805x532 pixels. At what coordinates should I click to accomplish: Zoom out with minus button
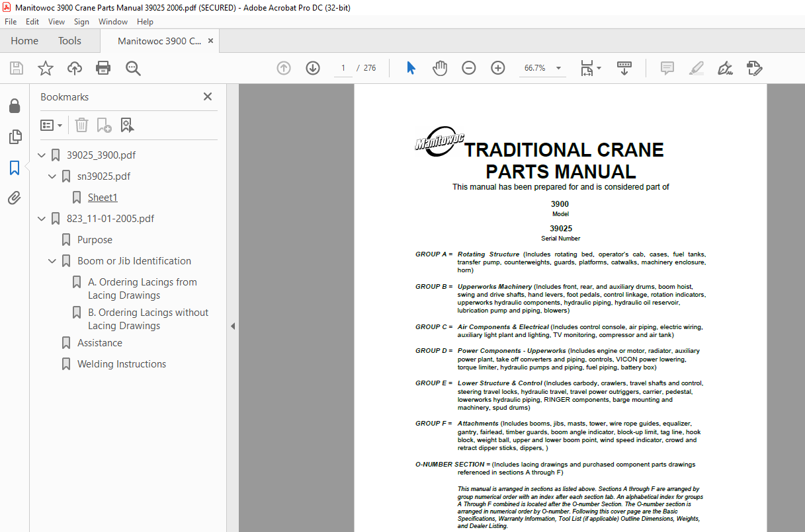(469, 68)
